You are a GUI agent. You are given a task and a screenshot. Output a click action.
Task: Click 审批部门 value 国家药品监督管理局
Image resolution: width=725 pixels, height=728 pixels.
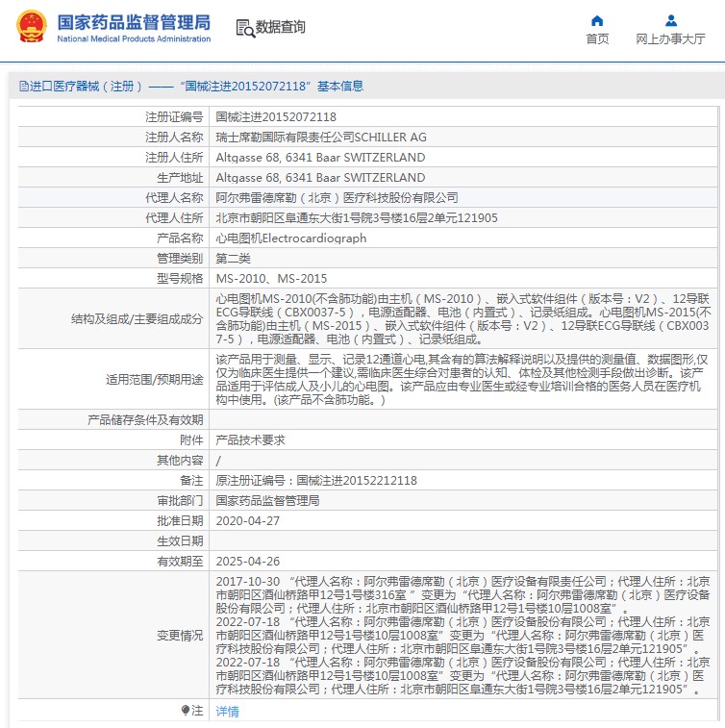[x=268, y=500]
